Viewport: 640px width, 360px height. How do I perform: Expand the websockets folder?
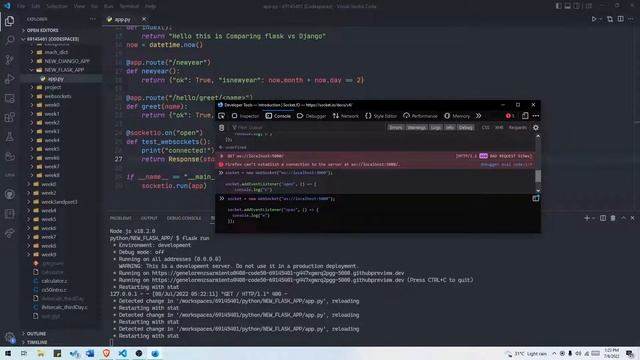(x=62, y=96)
